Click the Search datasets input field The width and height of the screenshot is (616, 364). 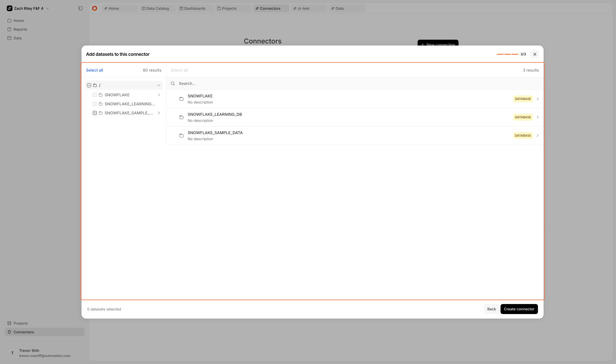355,83
